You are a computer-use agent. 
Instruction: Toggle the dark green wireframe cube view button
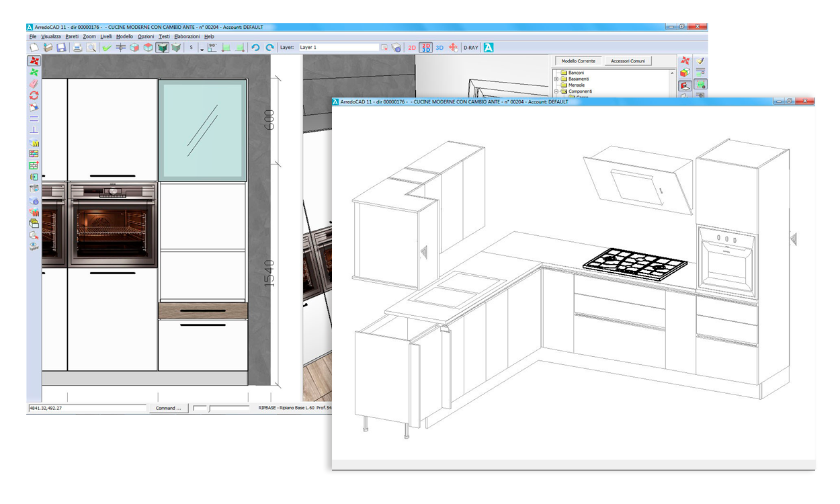(x=162, y=48)
